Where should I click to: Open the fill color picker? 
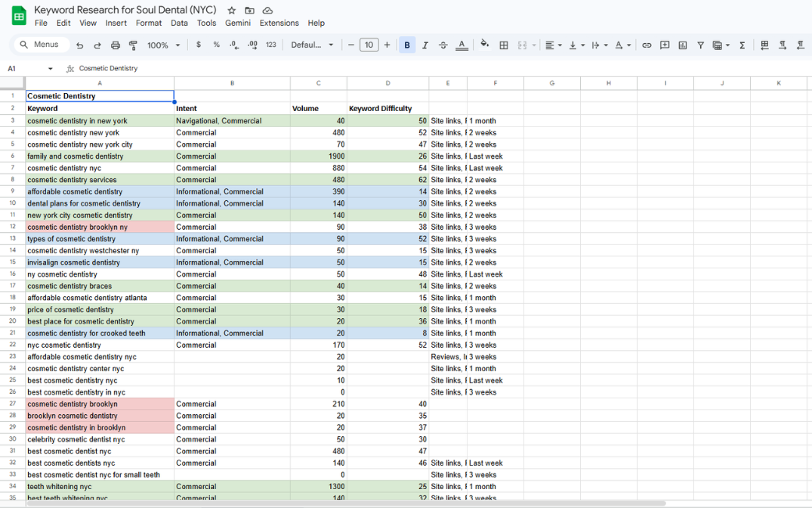tap(484, 45)
